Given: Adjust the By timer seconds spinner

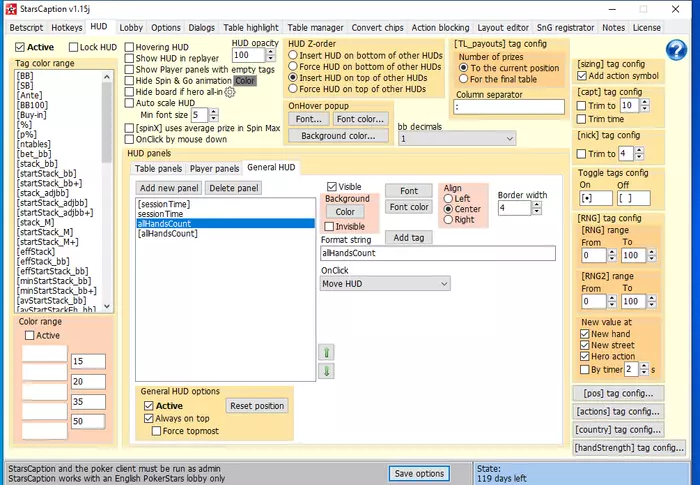Looking at the screenshot, I should [644, 369].
